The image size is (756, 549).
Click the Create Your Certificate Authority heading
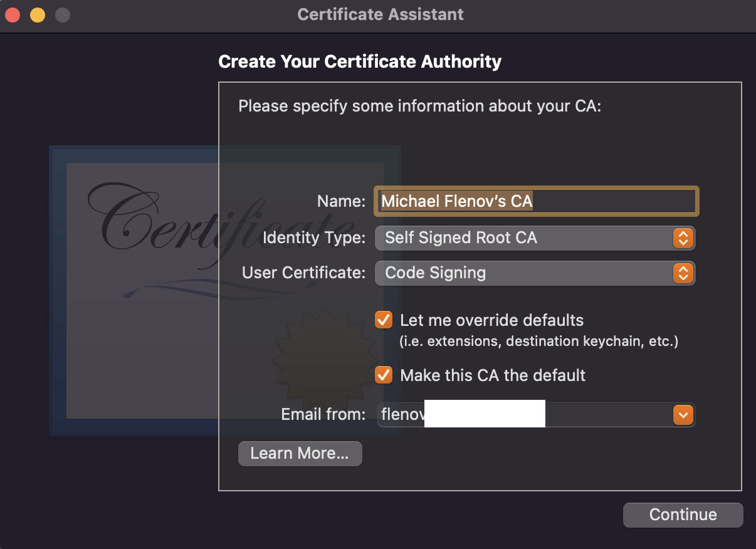[x=360, y=61]
